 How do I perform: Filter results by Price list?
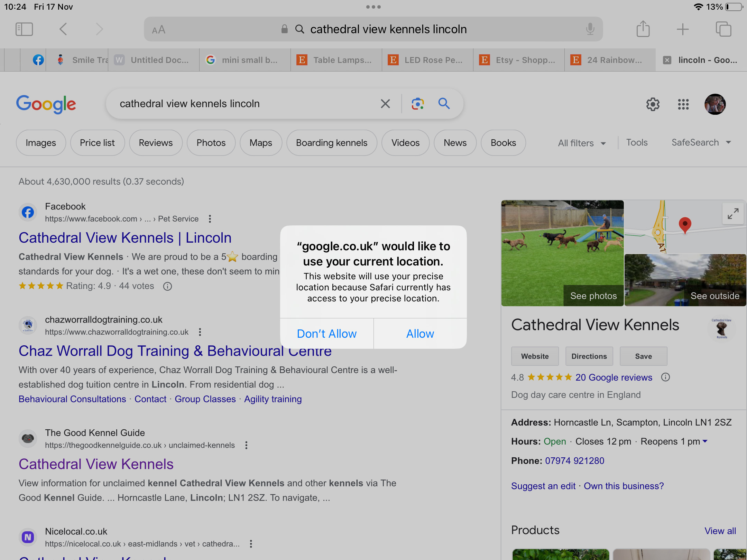pos(97,143)
